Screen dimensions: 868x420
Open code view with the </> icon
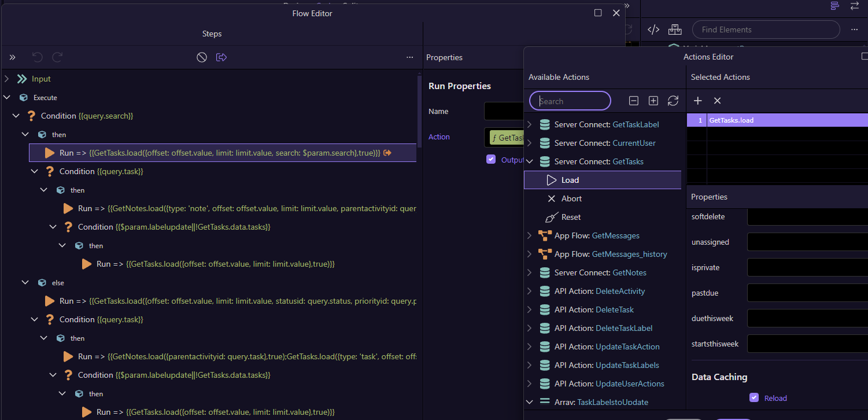tap(653, 29)
